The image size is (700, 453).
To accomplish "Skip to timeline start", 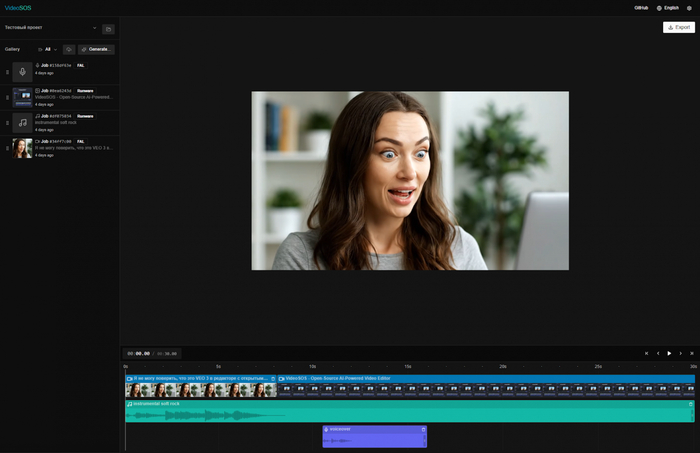I will 646,353.
